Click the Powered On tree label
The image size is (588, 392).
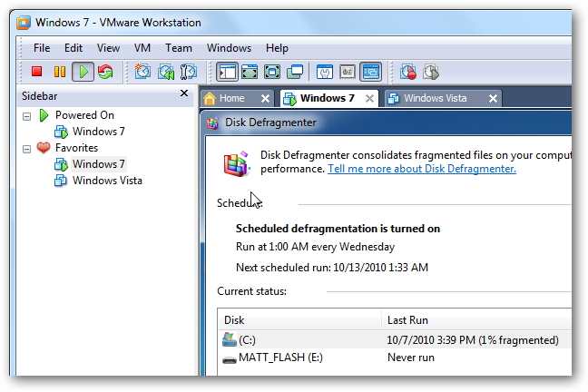(x=84, y=115)
